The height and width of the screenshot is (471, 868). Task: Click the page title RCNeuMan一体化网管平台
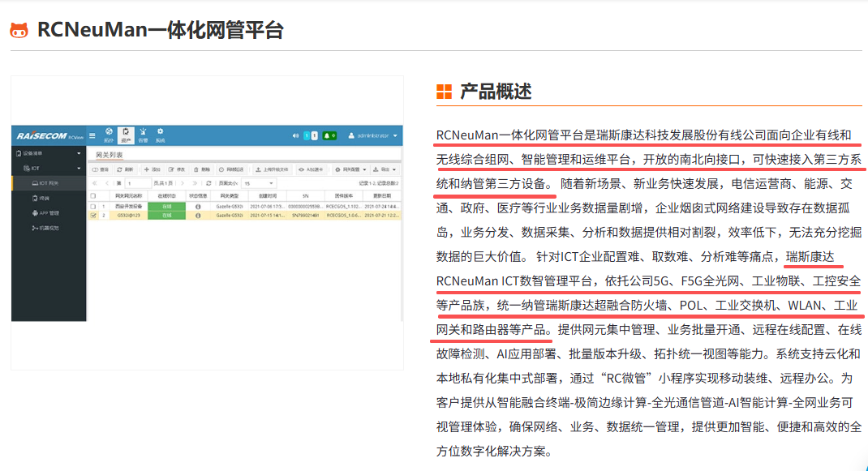click(160, 30)
